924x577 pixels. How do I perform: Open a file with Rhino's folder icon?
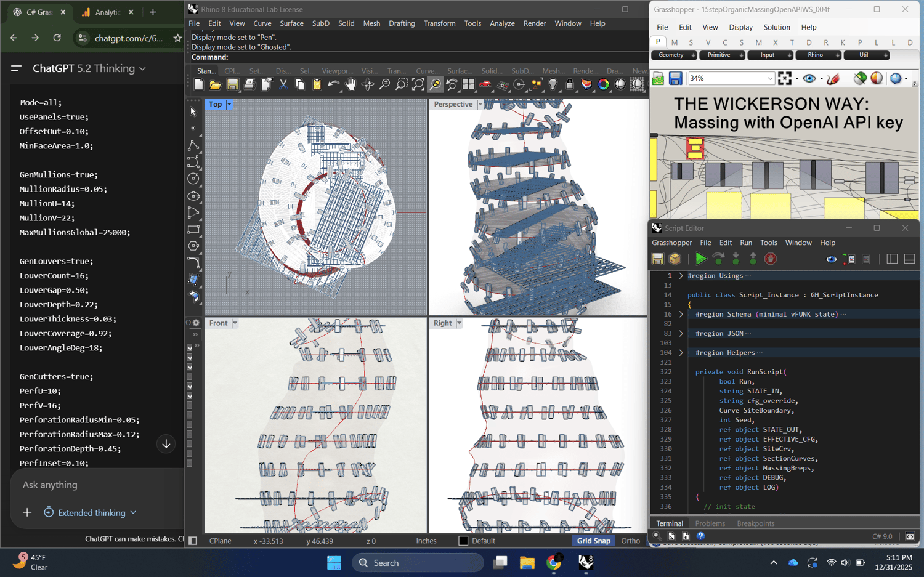pos(215,85)
